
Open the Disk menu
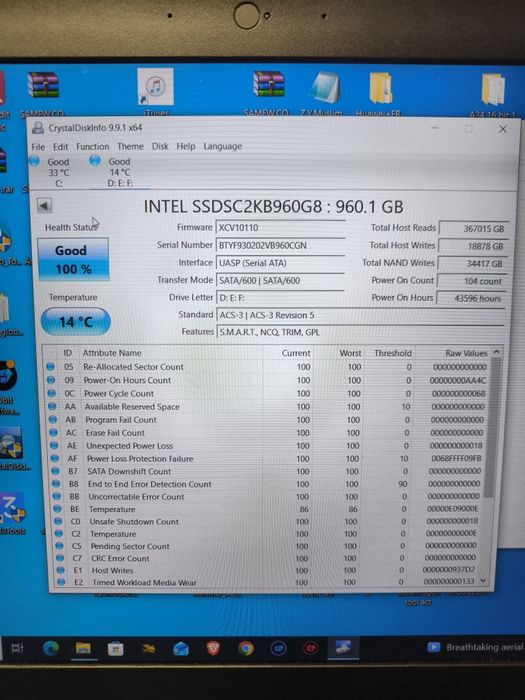pos(160,146)
